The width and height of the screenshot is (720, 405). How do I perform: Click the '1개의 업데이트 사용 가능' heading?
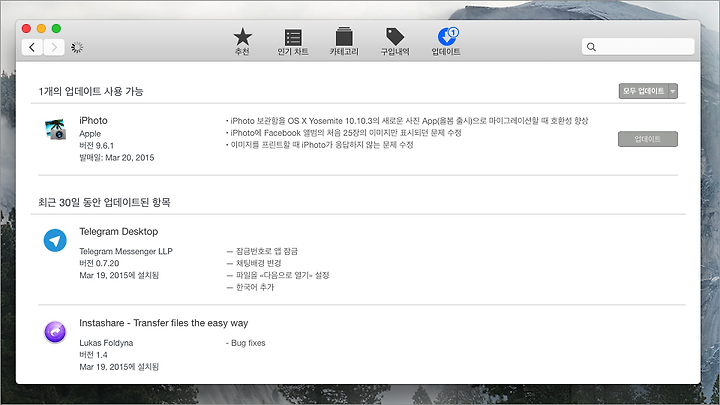click(91, 91)
